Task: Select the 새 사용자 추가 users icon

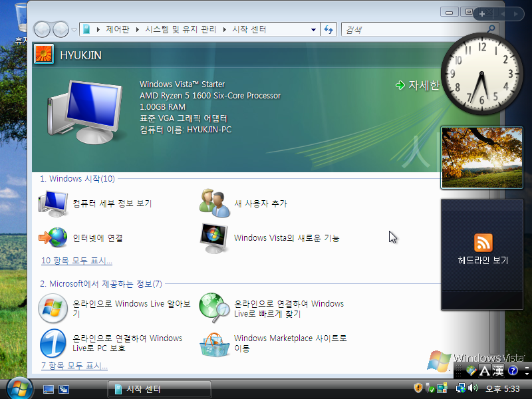Action: point(214,203)
